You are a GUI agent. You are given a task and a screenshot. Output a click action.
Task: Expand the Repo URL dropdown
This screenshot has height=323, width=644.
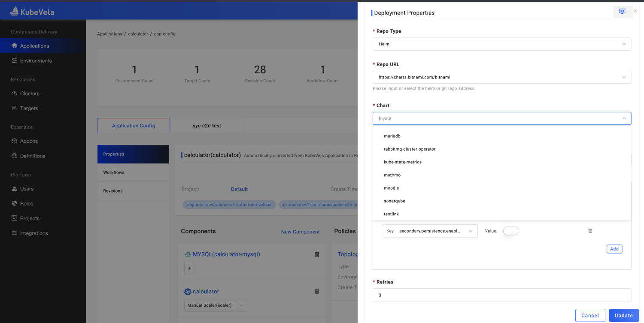(x=623, y=77)
